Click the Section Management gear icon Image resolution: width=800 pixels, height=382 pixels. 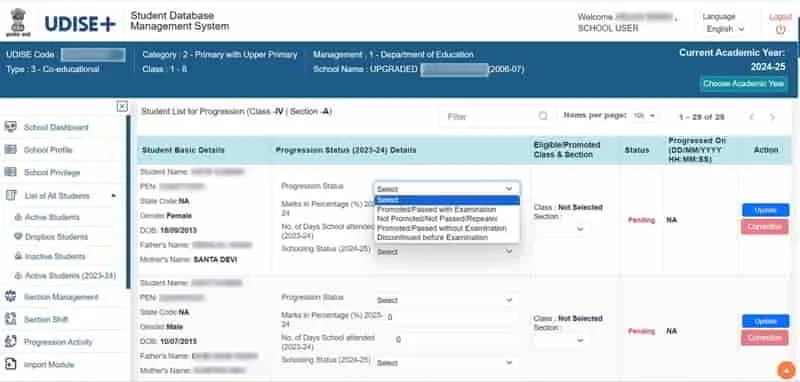(10, 296)
